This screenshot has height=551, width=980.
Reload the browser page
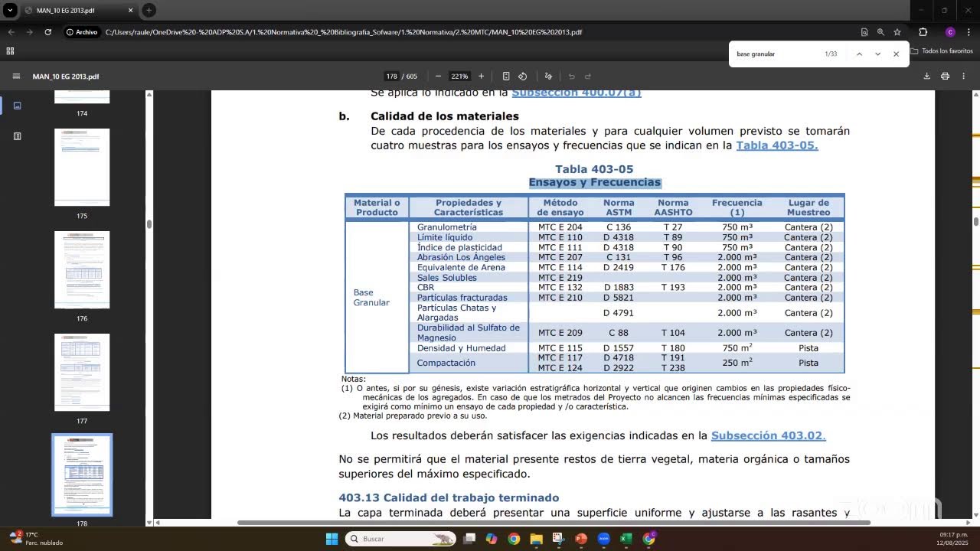pos(47,32)
